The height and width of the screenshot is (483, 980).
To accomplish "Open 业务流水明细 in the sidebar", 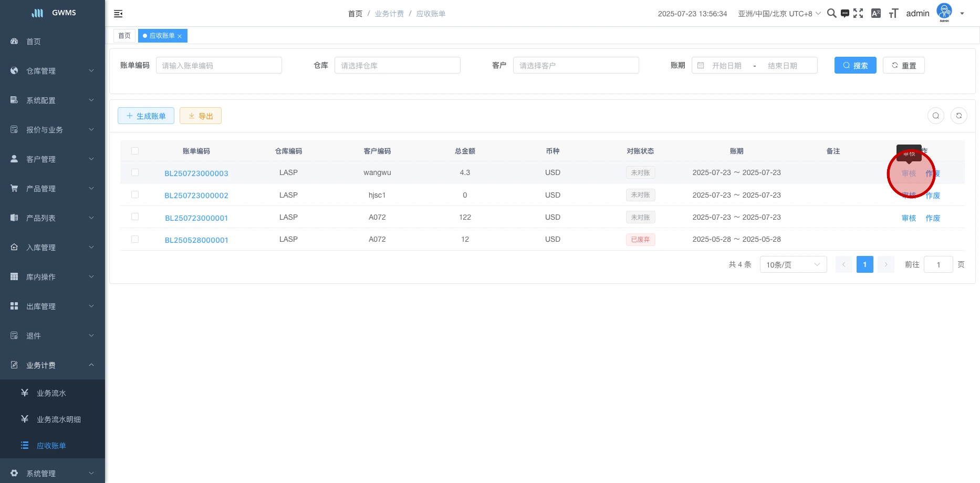I will coord(58,419).
